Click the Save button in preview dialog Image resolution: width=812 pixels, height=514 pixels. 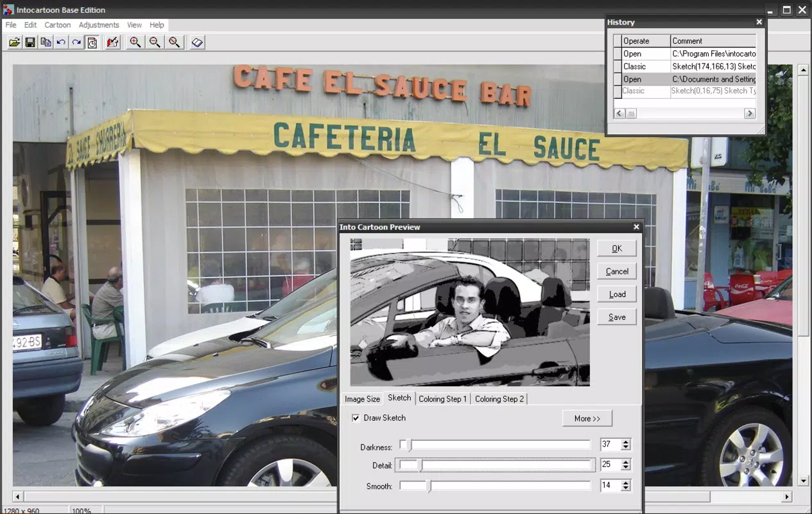click(x=617, y=317)
